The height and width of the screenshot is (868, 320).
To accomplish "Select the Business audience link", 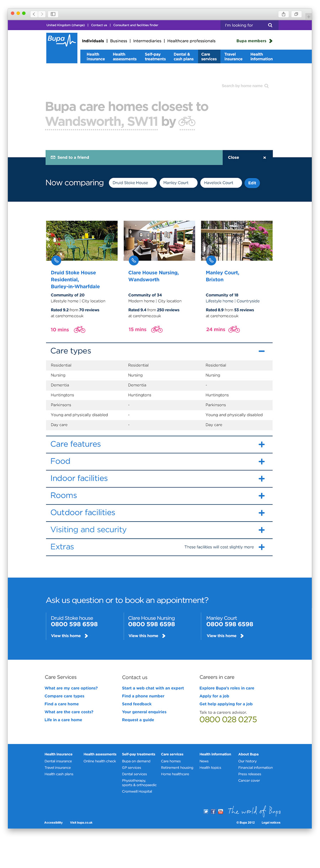I will click(118, 41).
